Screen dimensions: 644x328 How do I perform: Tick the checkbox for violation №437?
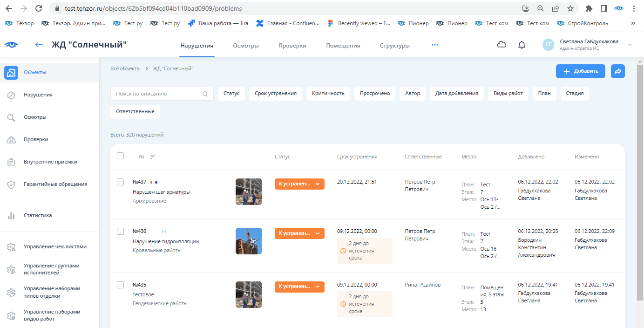tap(120, 182)
